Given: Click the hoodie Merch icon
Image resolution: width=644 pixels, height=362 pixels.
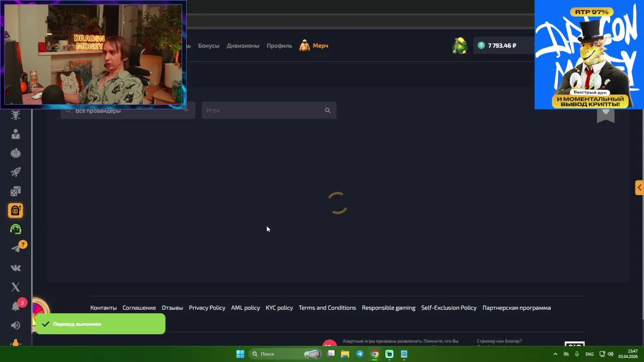Looking at the screenshot, I should (304, 46).
